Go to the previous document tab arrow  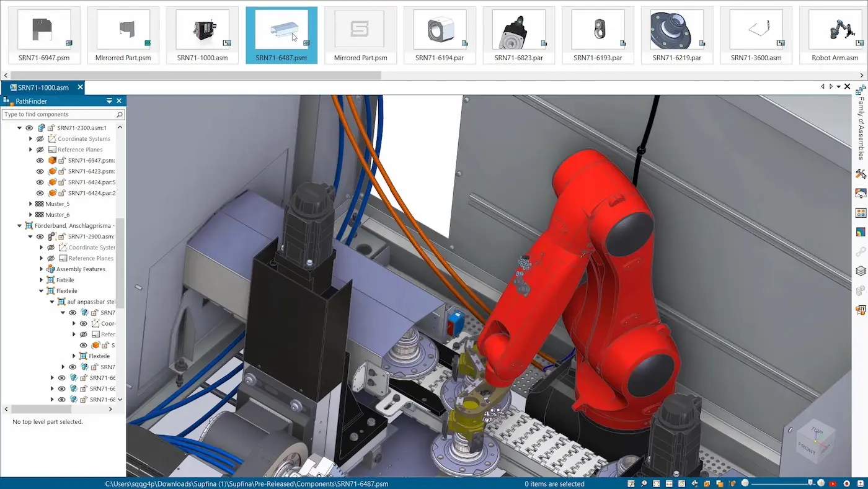click(823, 87)
